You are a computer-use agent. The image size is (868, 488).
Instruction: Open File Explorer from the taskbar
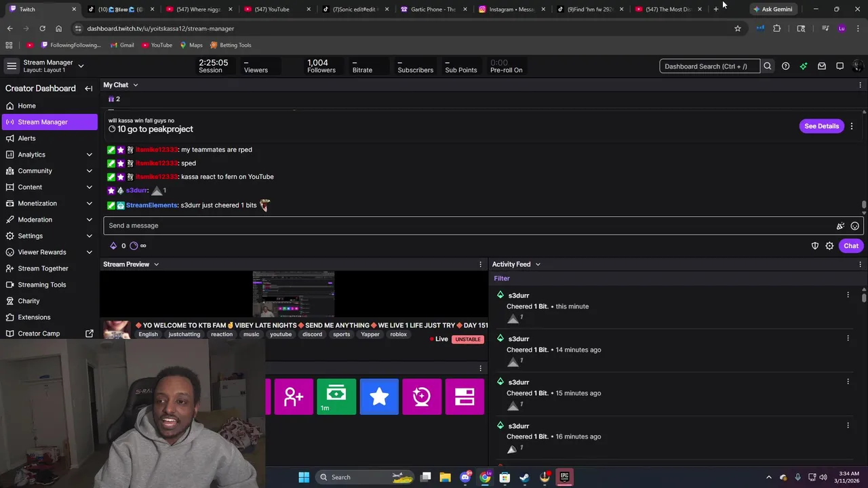click(446, 477)
